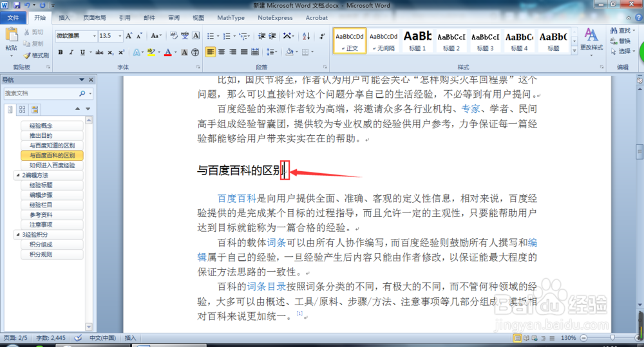Apply right text alignment

pyautogui.click(x=233, y=52)
